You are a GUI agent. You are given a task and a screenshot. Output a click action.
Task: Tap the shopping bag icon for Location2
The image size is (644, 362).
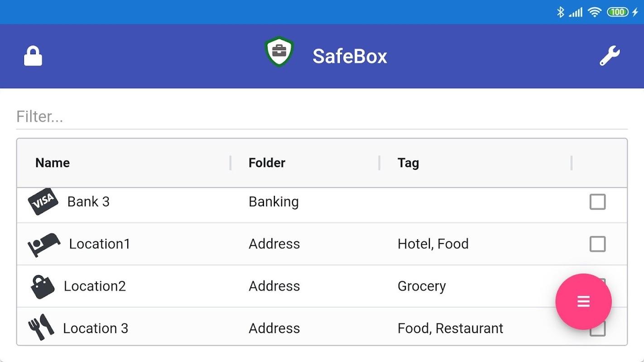pyautogui.click(x=43, y=286)
